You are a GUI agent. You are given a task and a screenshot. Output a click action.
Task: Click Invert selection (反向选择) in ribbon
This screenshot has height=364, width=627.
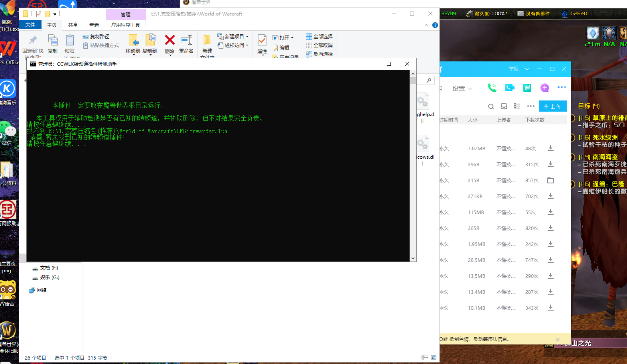point(319,54)
